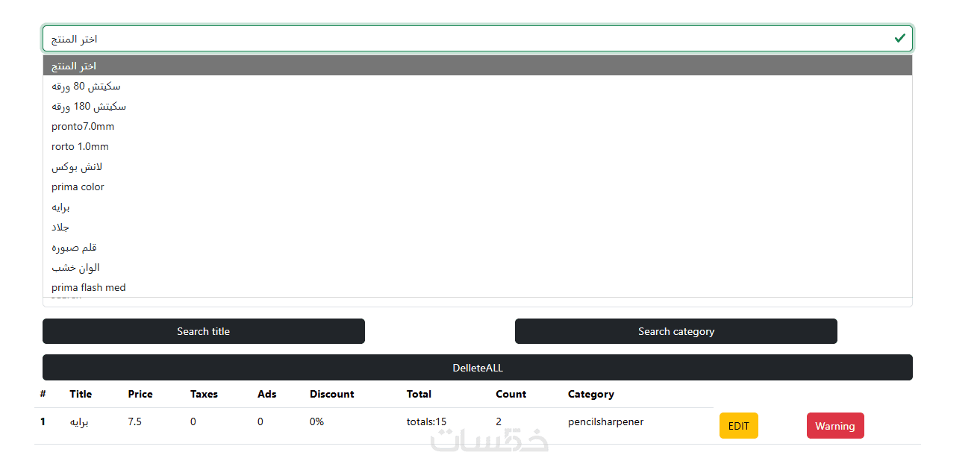Pick pronto7.0mm option

[x=478, y=126]
